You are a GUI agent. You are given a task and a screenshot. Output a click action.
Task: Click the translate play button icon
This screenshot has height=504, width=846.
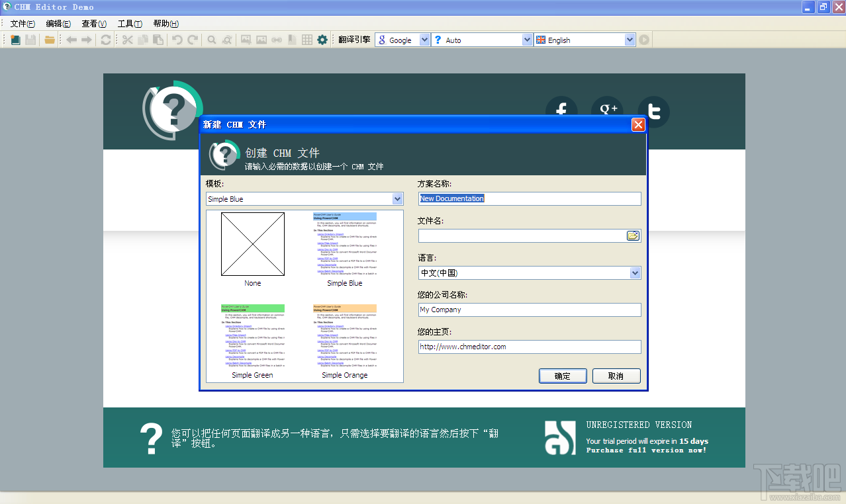(x=644, y=40)
